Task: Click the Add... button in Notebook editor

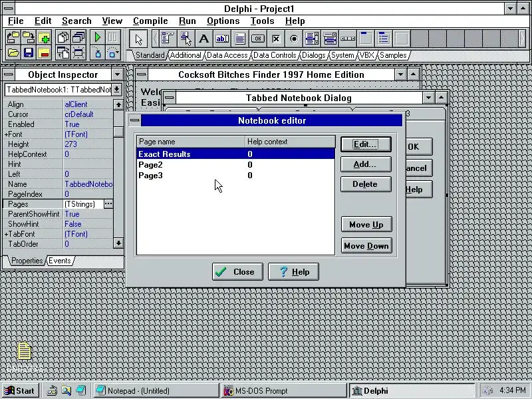Action: coord(366,164)
